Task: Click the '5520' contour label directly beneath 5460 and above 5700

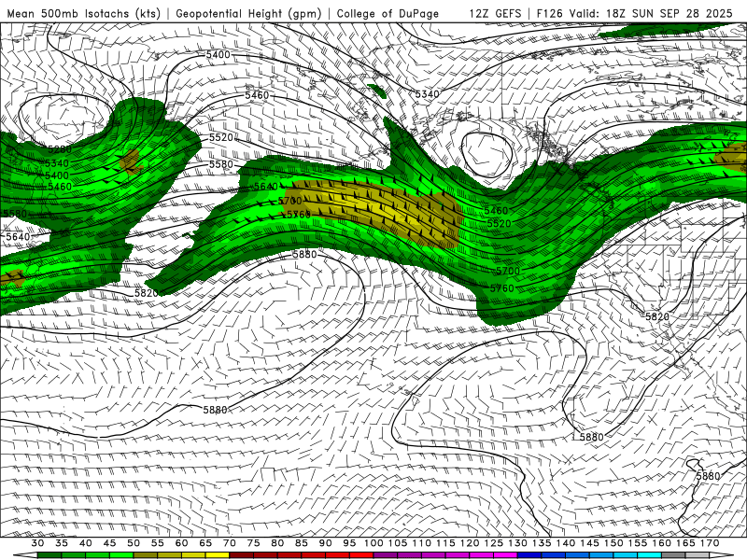Action: pyautogui.click(x=499, y=223)
